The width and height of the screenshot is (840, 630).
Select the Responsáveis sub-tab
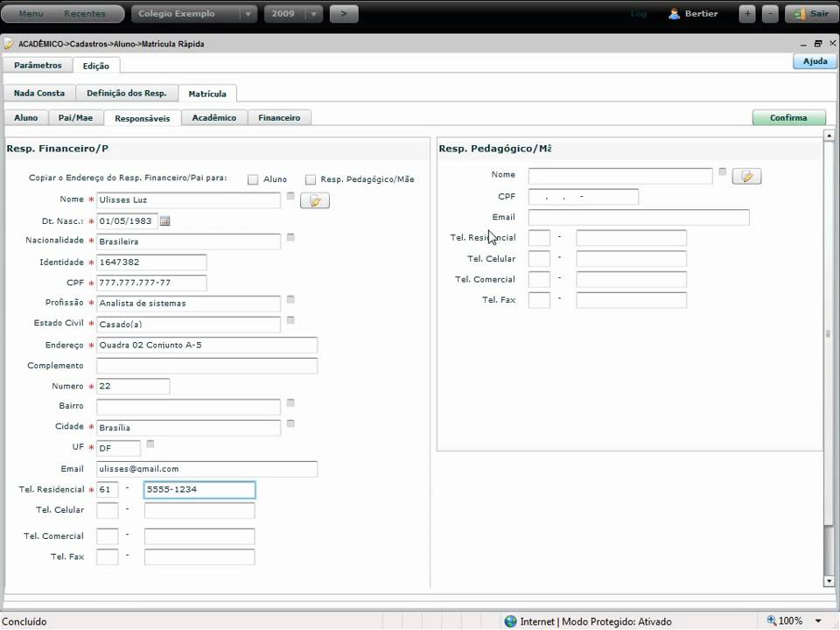142,118
